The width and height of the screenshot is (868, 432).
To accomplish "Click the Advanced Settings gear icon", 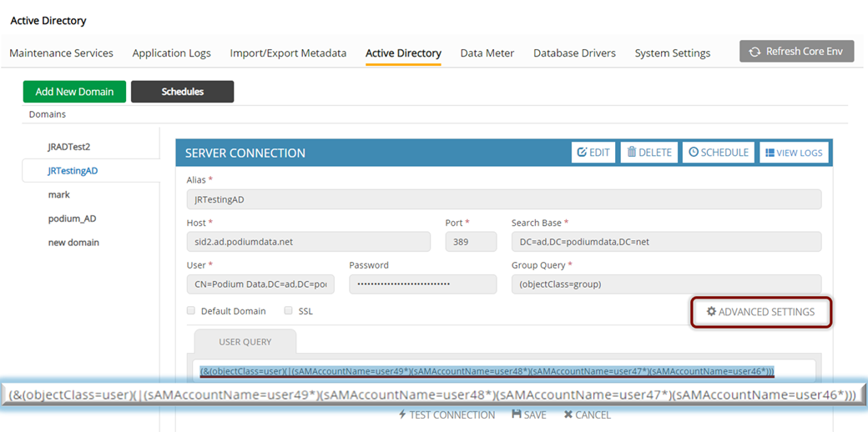I will (711, 312).
